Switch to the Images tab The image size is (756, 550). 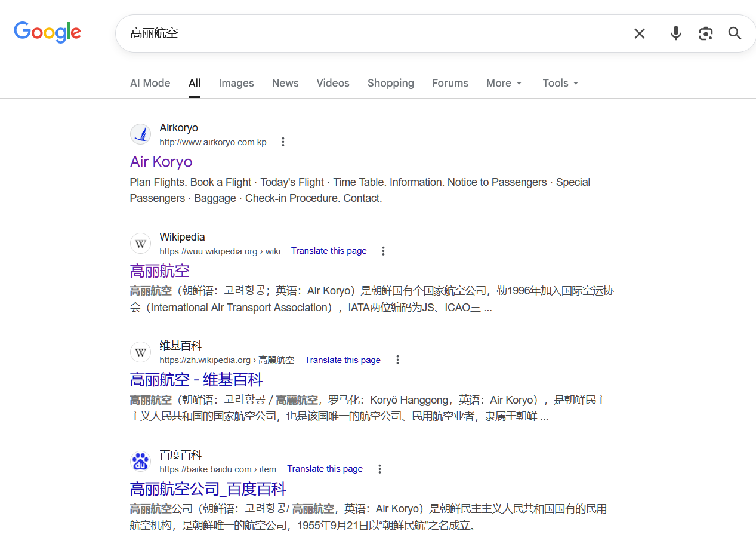[236, 83]
